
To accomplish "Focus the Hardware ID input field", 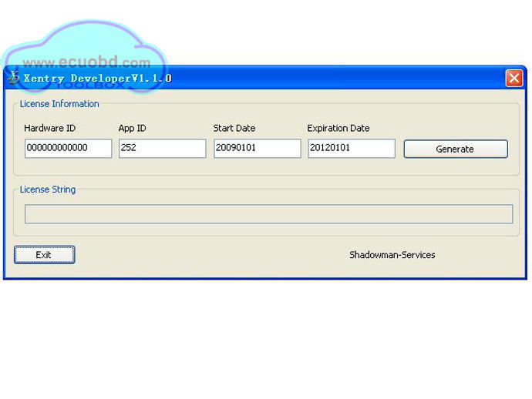I will click(68, 148).
